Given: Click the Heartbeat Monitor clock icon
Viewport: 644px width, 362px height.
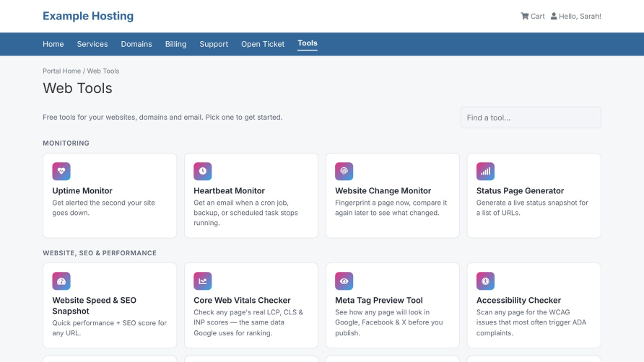Looking at the screenshot, I should (x=202, y=171).
